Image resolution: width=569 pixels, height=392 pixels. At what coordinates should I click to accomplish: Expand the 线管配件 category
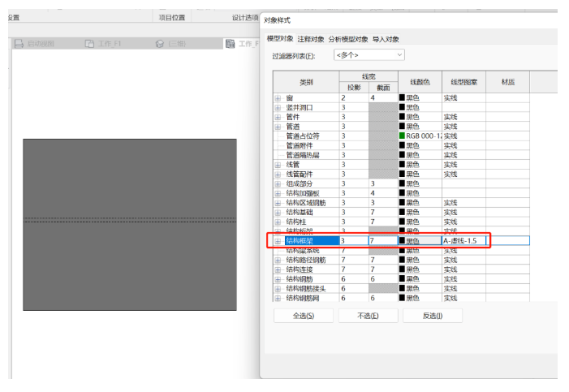tap(278, 174)
